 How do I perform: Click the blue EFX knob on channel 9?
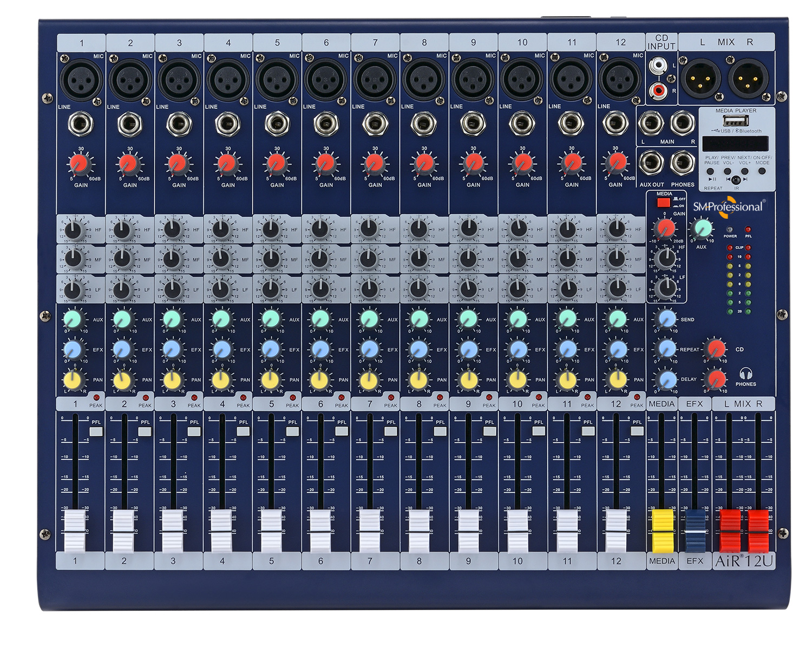(x=468, y=348)
